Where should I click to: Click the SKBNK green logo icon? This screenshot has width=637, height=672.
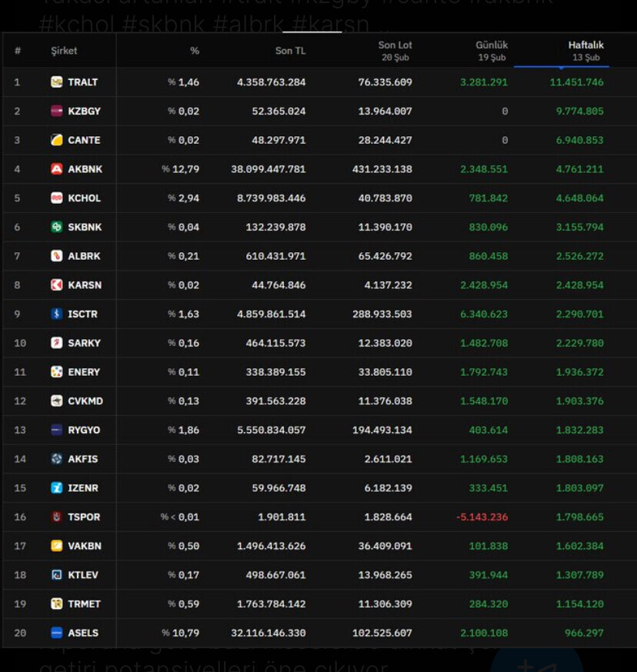pos(56,228)
